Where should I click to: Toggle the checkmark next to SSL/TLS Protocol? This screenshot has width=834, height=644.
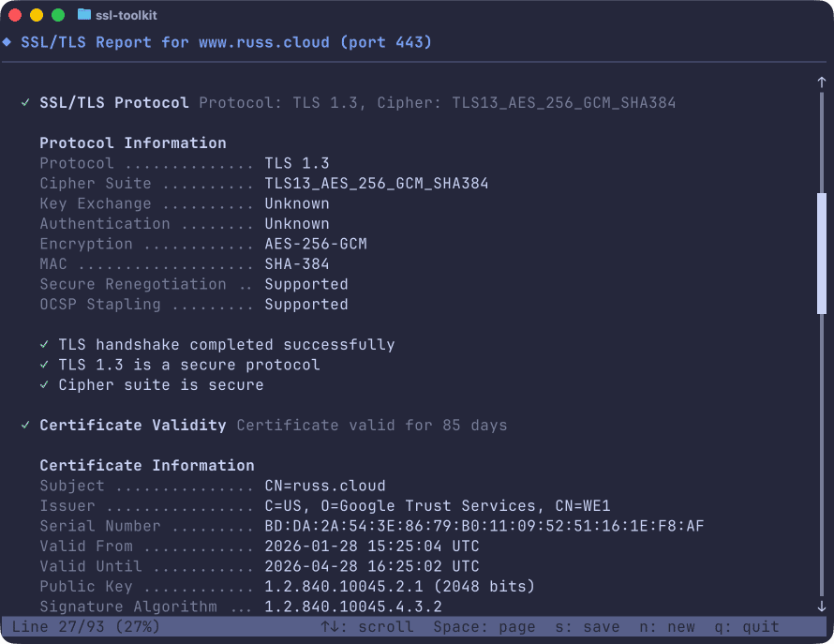25,103
